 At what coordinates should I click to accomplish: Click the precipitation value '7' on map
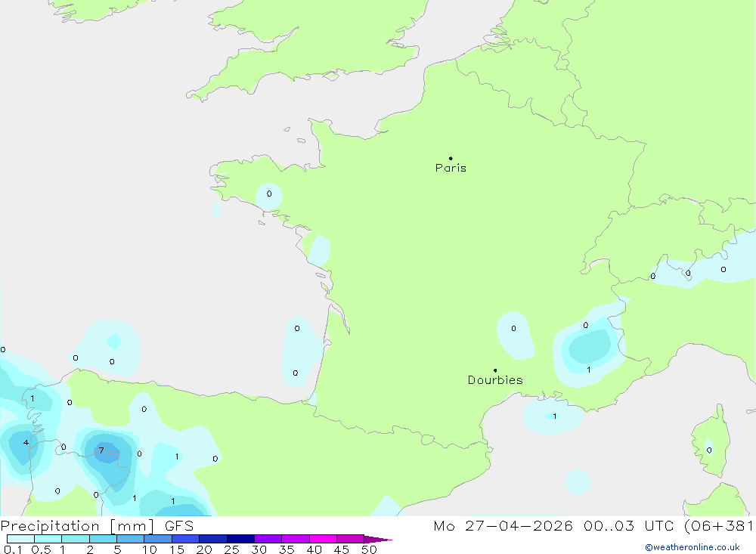[101, 450]
